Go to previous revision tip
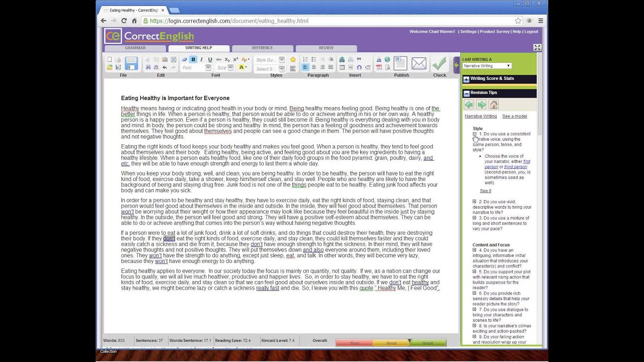Image resolution: width=644 pixels, height=362 pixels. pyautogui.click(x=469, y=105)
